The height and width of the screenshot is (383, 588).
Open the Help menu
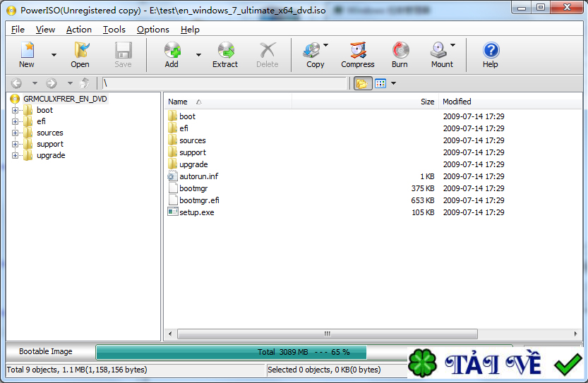coord(190,29)
